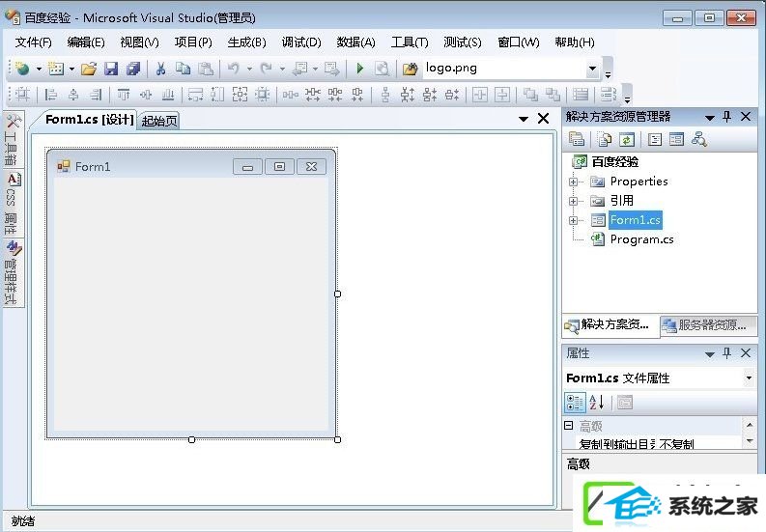Expand the Form1.cs tree node
766x532 pixels.
(x=573, y=220)
